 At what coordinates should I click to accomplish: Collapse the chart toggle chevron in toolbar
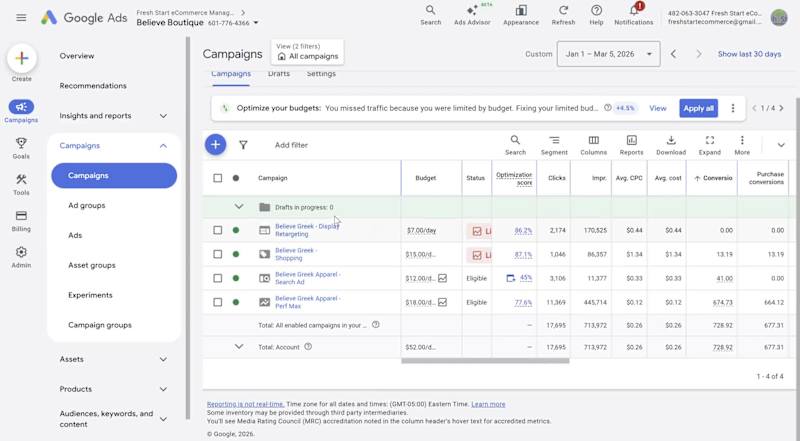coord(781,145)
